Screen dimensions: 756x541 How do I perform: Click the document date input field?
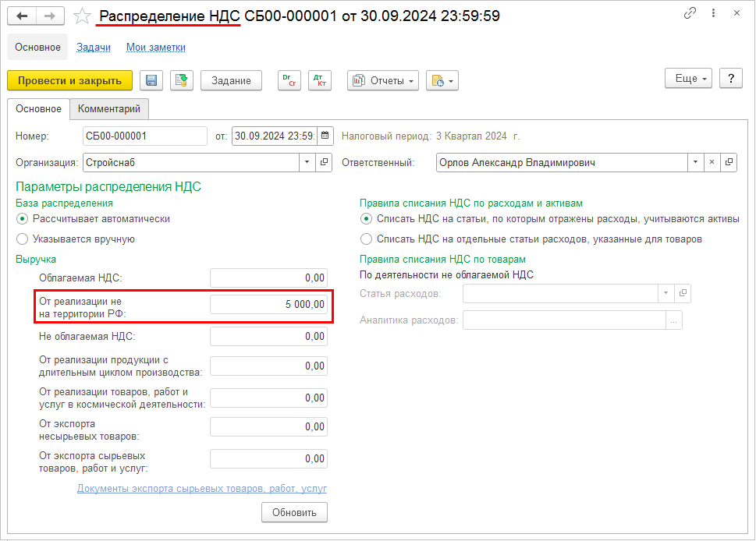click(275, 136)
